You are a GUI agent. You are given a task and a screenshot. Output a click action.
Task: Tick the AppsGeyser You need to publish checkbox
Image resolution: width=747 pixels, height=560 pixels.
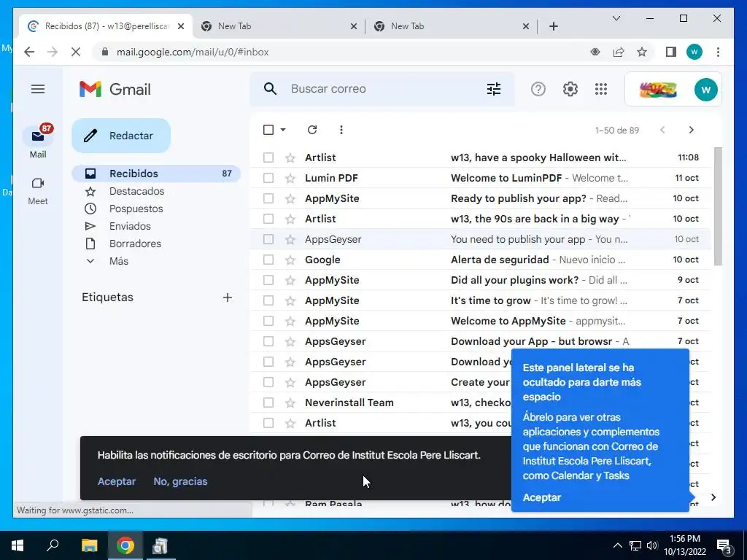coord(268,239)
